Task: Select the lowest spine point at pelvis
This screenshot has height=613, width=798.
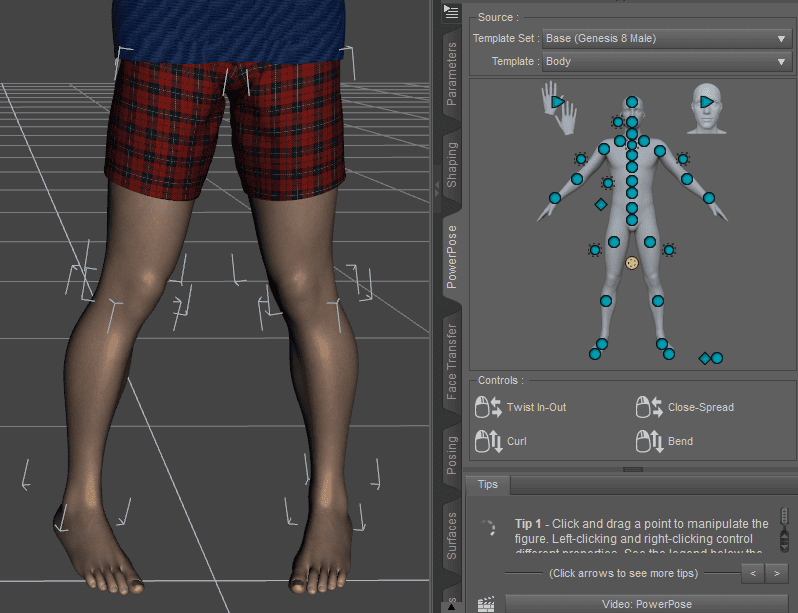Action: pyautogui.click(x=632, y=220)
